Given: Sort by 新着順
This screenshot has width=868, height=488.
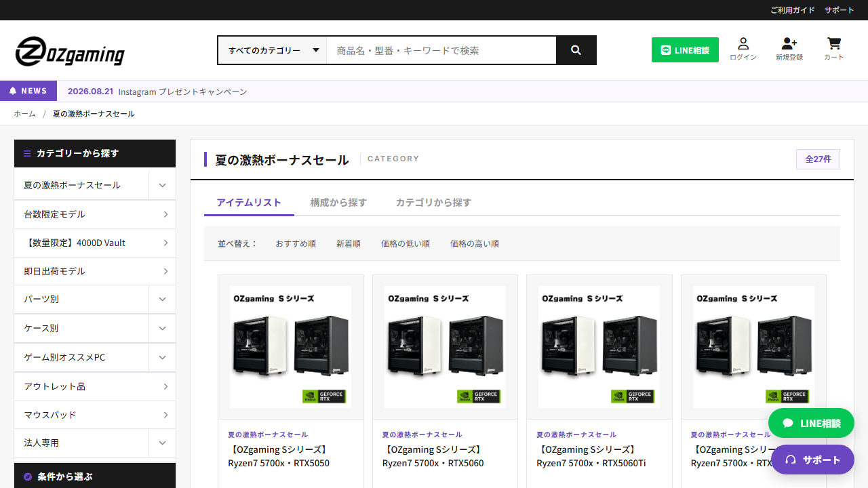Looking at the screenshot, I should [x=349, y=243].
